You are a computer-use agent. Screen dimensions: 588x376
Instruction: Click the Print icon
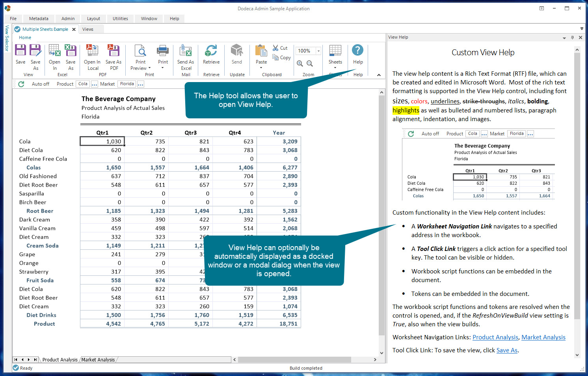pyautogui.click(x=163, y=50)
